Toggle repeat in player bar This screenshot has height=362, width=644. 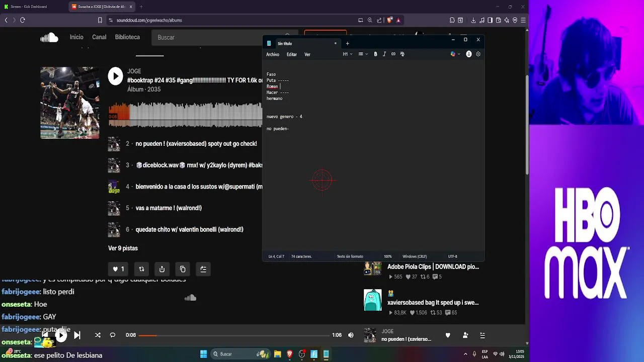point(113,335)
